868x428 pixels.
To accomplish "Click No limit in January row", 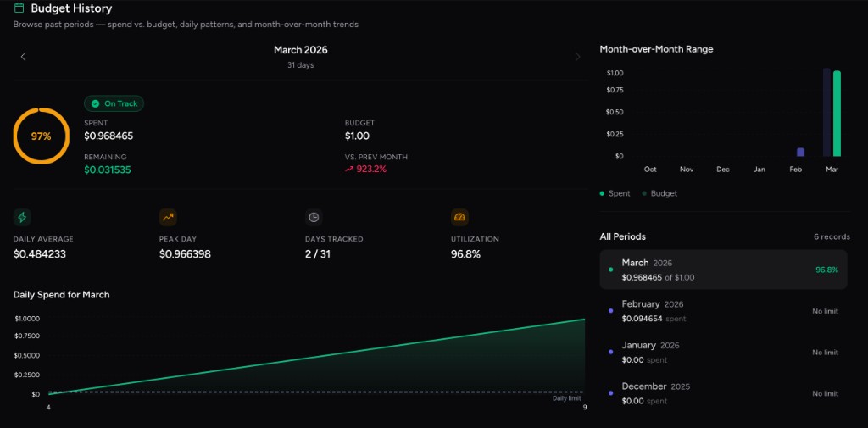I will (x=826, y=352).
